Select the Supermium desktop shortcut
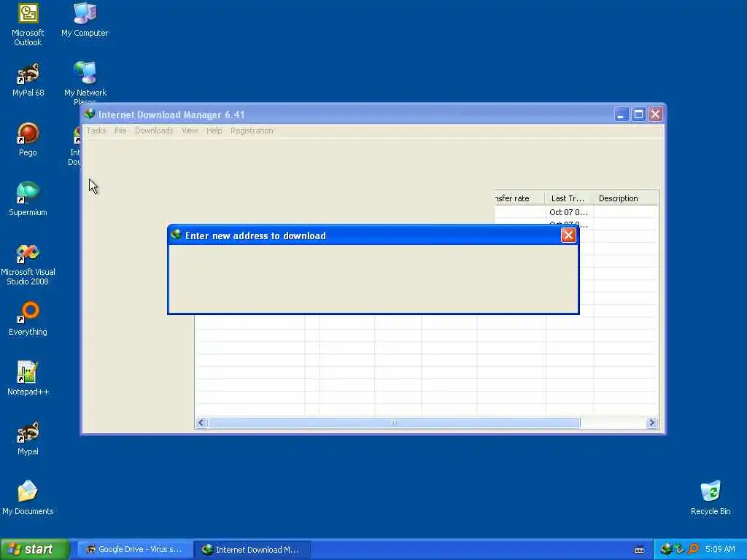 [28, 199]
